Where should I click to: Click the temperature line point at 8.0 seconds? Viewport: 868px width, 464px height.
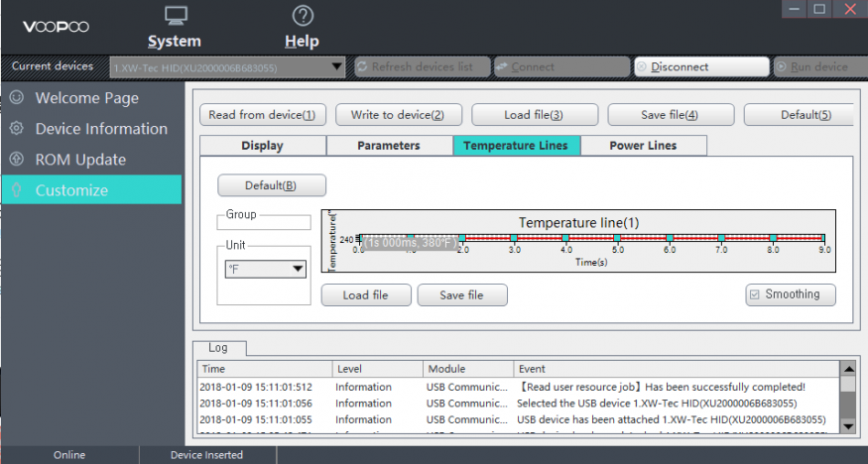click(x=773, y=238)
